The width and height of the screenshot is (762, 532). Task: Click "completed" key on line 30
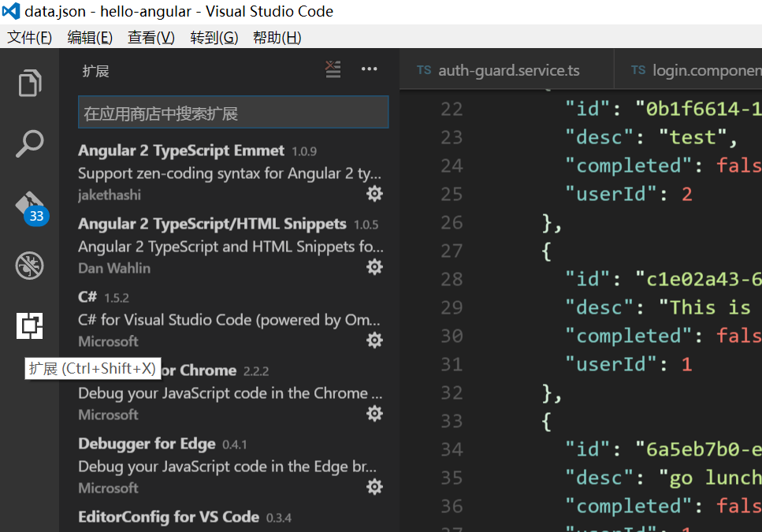[628, 336]
